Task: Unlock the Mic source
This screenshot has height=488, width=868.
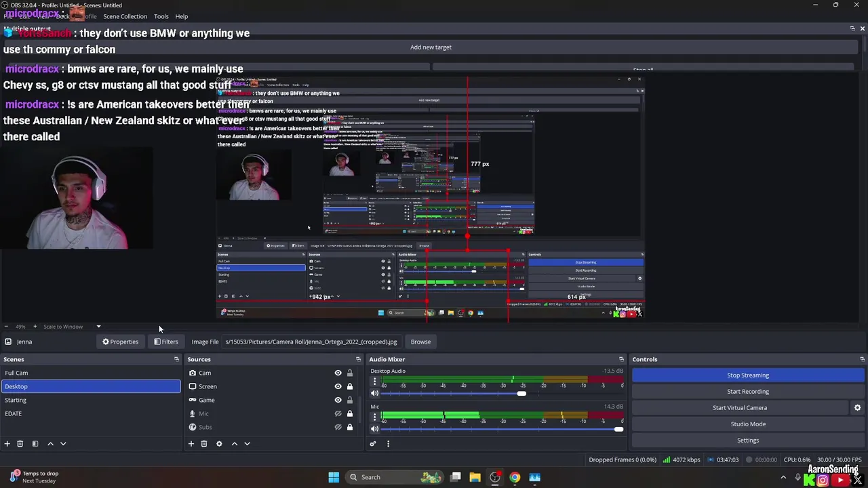Action: [x=350, y=413]
